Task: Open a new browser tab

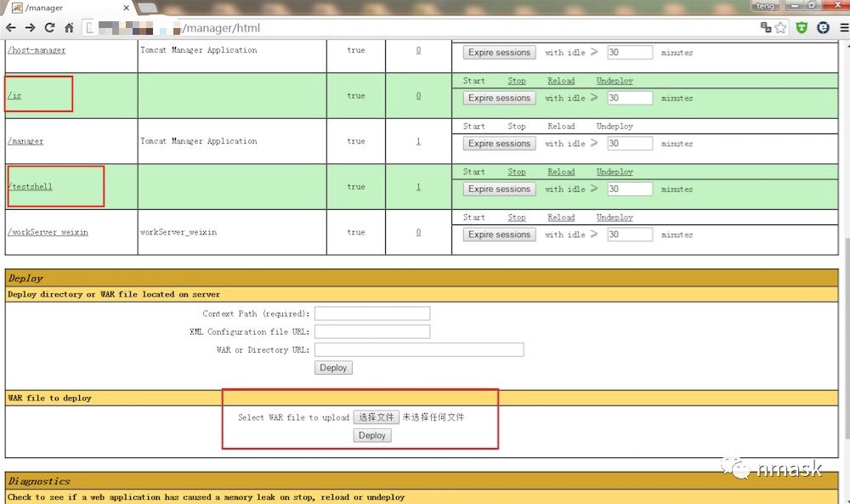Action: tap(147, 8)
